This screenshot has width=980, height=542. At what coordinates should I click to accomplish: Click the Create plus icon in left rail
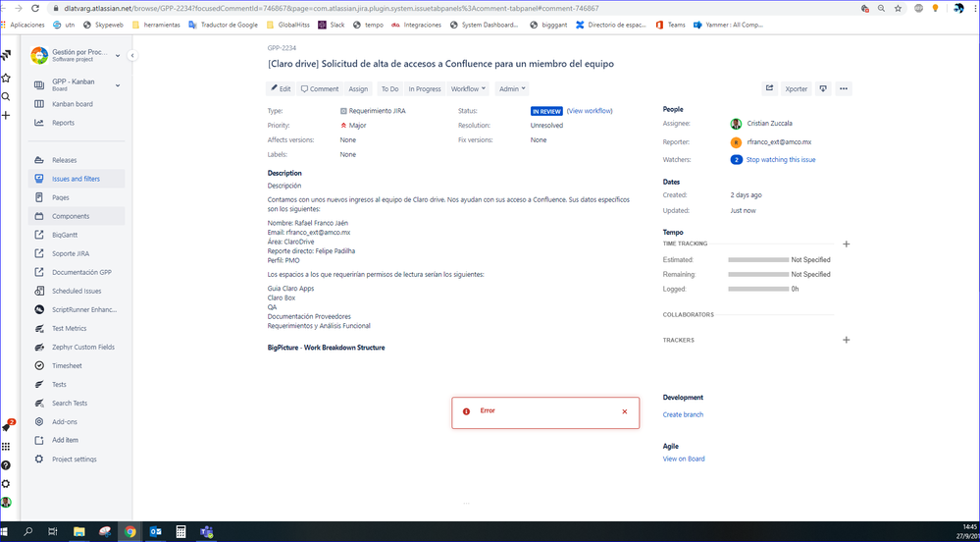6,115
